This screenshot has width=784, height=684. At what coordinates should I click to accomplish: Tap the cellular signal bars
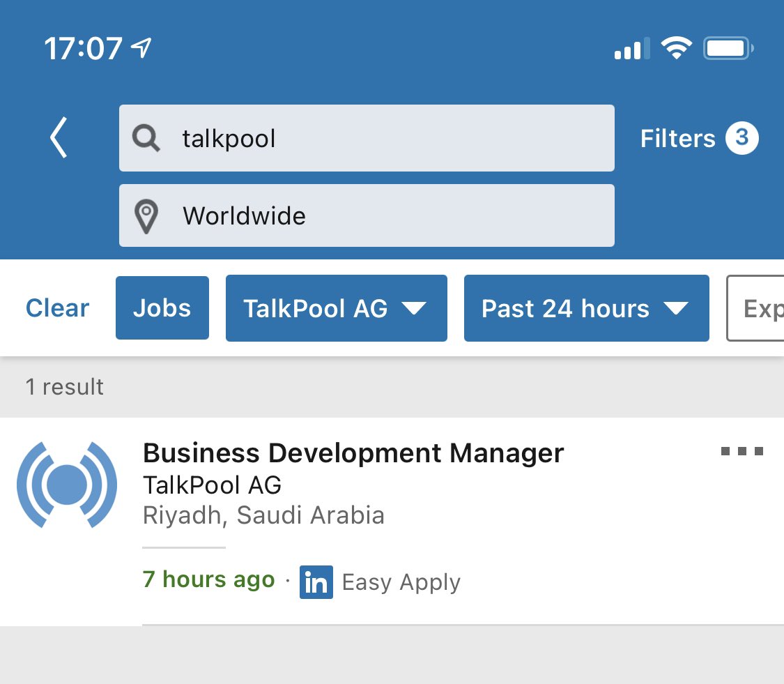(x=632, y=49)
